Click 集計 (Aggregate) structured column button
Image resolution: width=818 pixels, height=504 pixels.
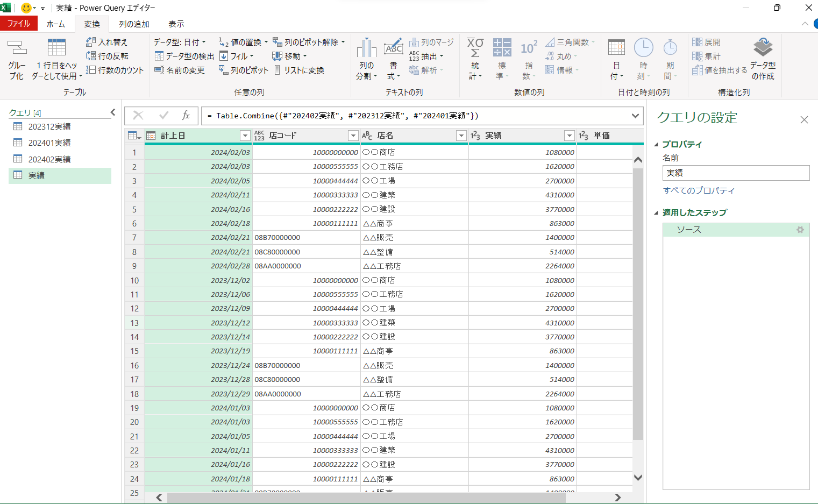[x=706, y=56]
